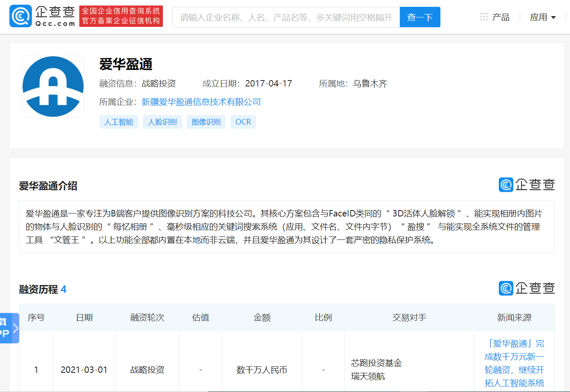This screenshot has width=570, height=392.
Task: Click the 金额 column header
Action: click(x=262, y=317)
